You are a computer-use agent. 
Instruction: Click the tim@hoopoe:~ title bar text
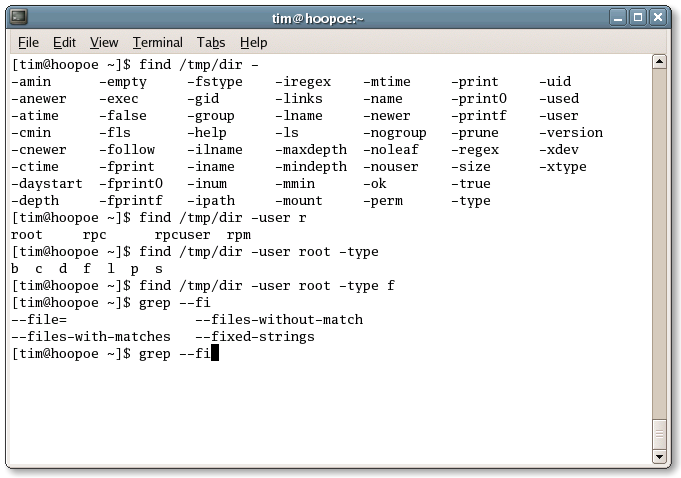tap(317, 19)
